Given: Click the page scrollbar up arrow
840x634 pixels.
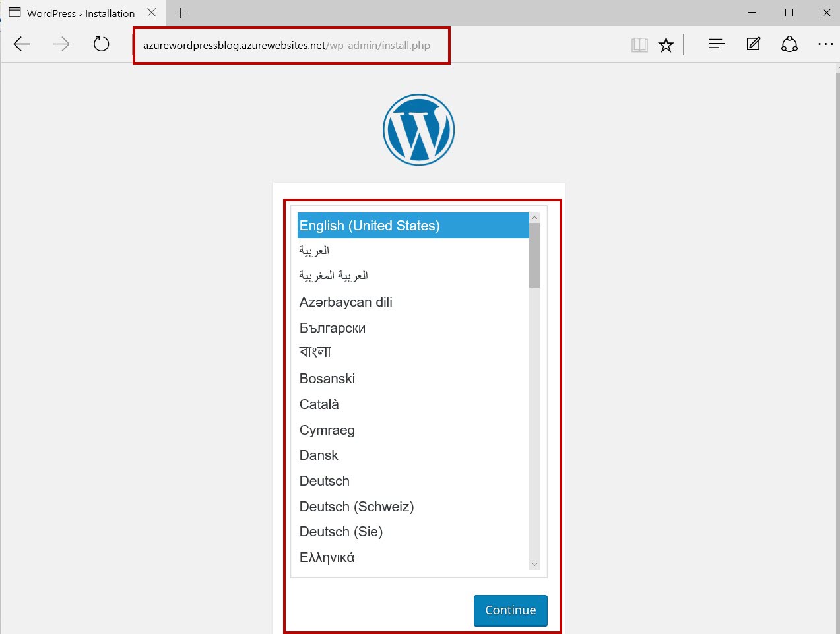Looking at the screenshot, I should (837, 68).
